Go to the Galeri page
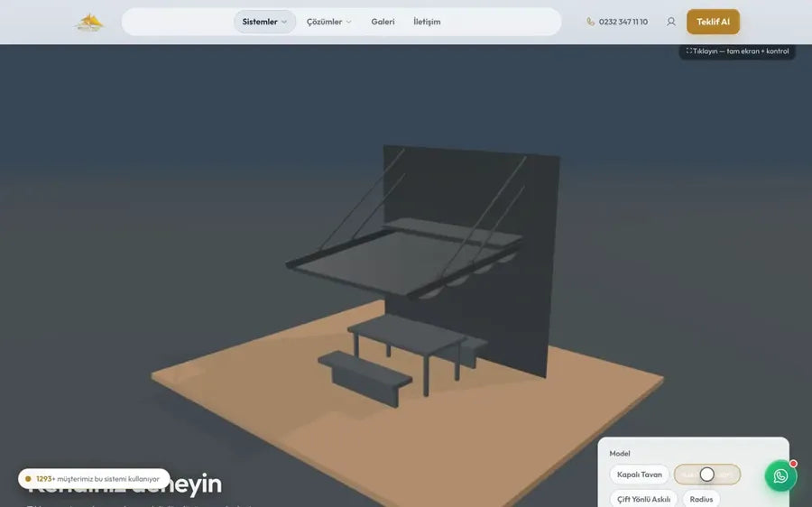812x507 pixels. [383, 22]
